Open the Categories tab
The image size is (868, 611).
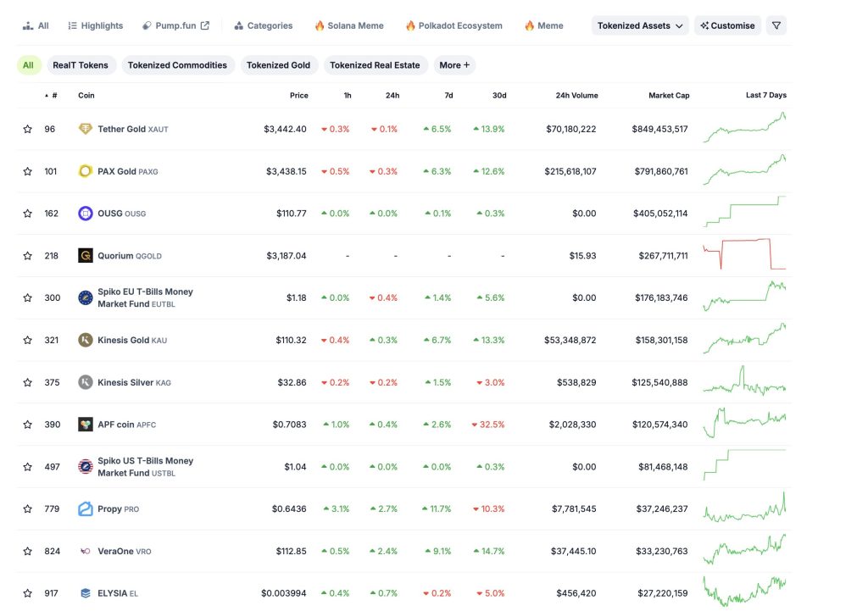264,25
